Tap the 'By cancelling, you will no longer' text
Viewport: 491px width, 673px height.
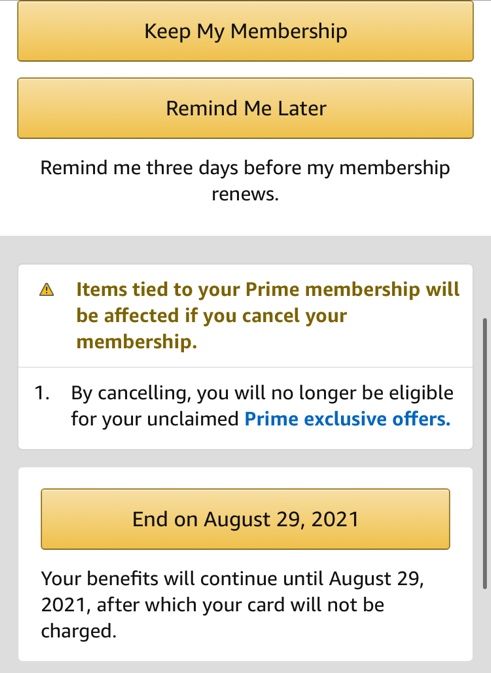[x=262, y=393]
